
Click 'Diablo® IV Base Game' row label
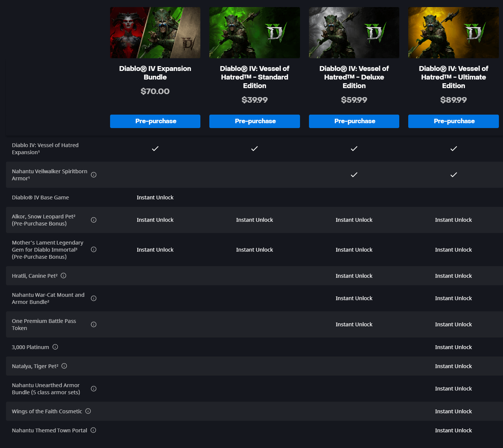tap(40, 197)
